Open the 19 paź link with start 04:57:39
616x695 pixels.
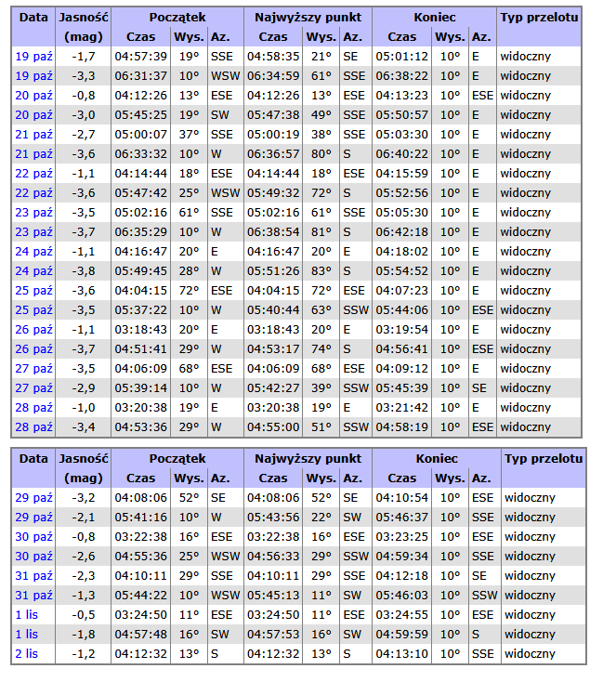tap(33, 57)
